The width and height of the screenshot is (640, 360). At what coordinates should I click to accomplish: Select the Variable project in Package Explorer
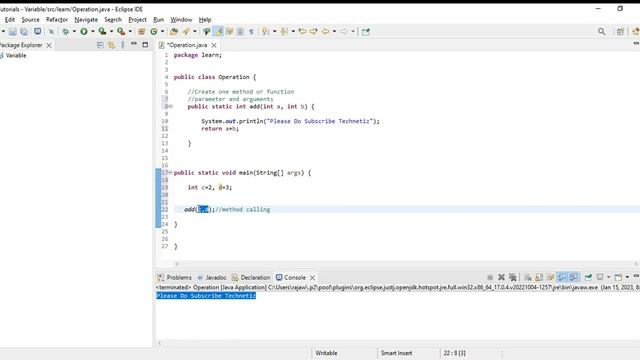(x=16, y=56)
